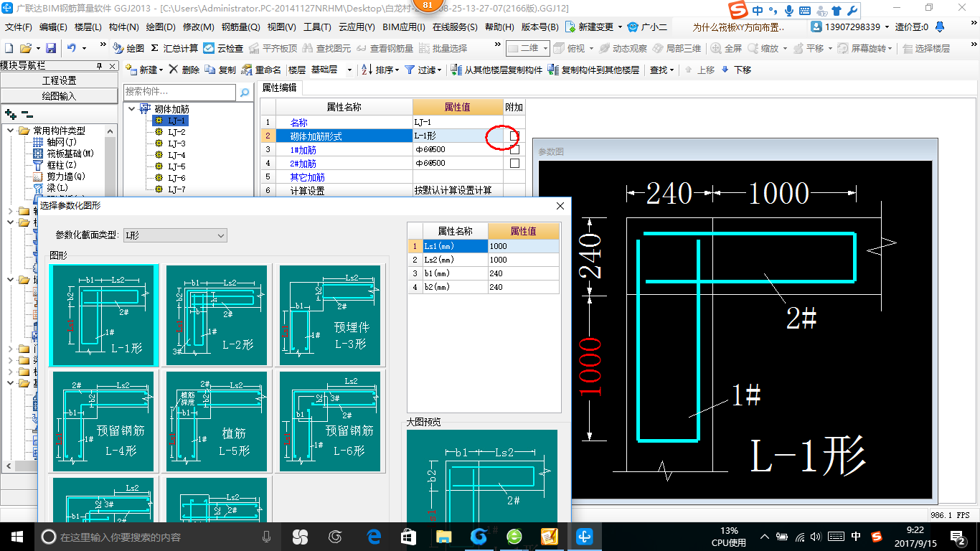Select the L-2形 shape thumbnail

coord(217,315)
